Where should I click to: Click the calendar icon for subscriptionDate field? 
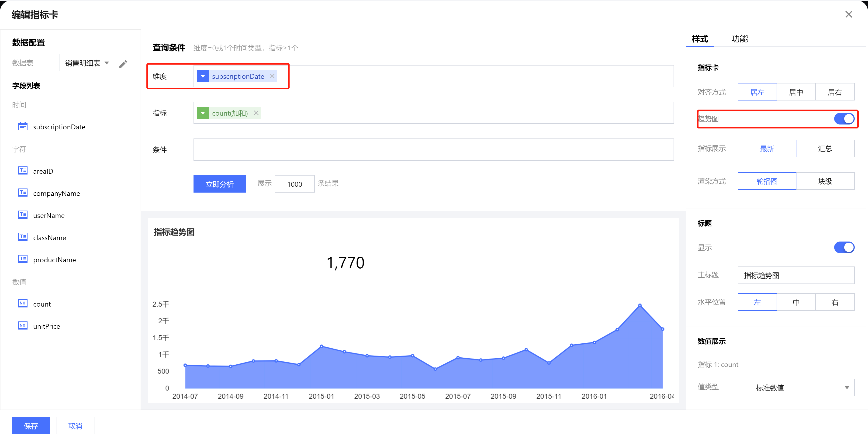pos(23,126)
